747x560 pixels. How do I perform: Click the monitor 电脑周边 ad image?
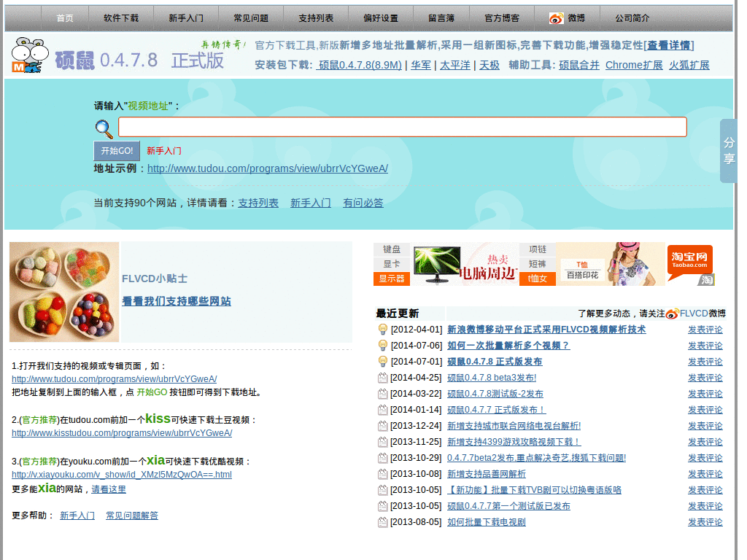coord(465,264)
